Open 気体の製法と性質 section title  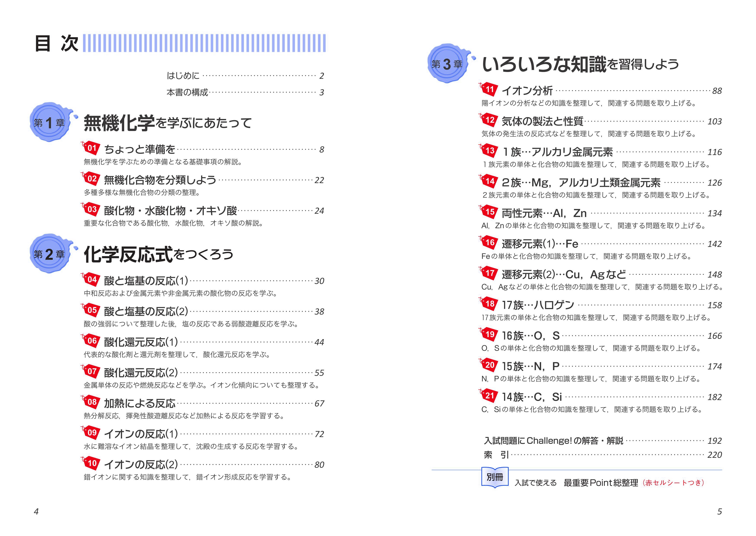point(542,121)
